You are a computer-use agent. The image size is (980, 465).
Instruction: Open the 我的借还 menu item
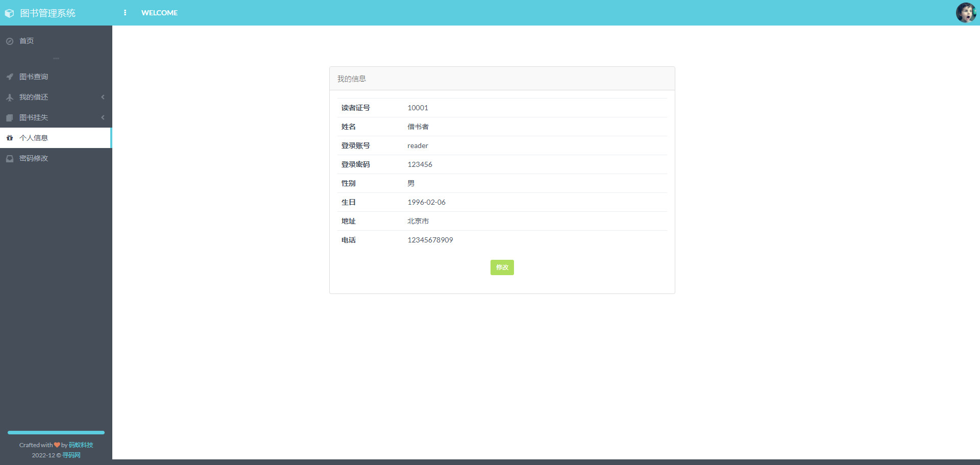56,97
